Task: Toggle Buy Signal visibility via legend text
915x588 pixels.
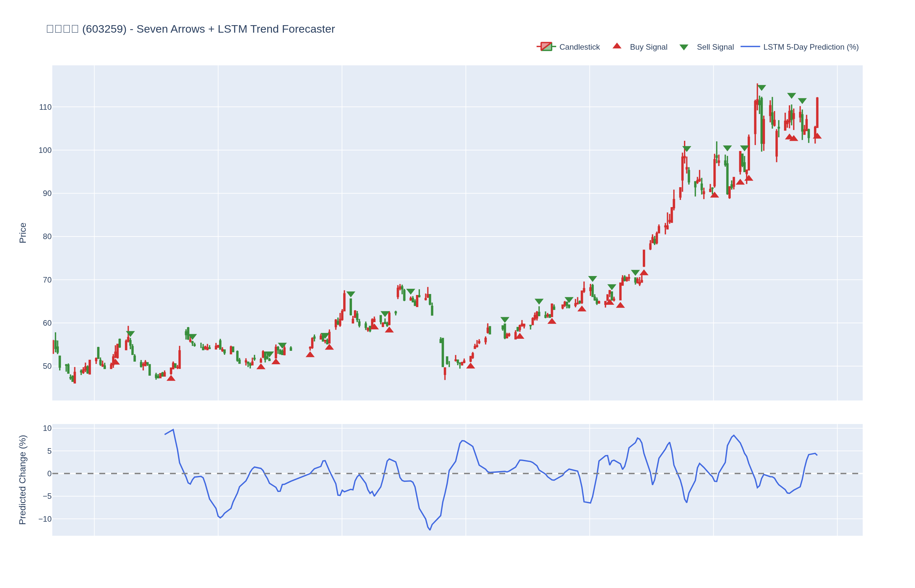Action: coord(648,47)
